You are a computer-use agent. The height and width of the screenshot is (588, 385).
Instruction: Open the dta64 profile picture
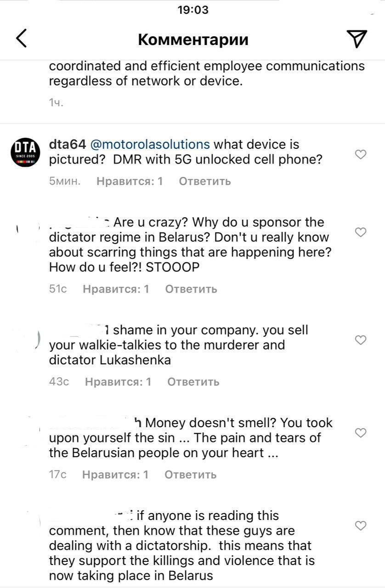(25, 153)
